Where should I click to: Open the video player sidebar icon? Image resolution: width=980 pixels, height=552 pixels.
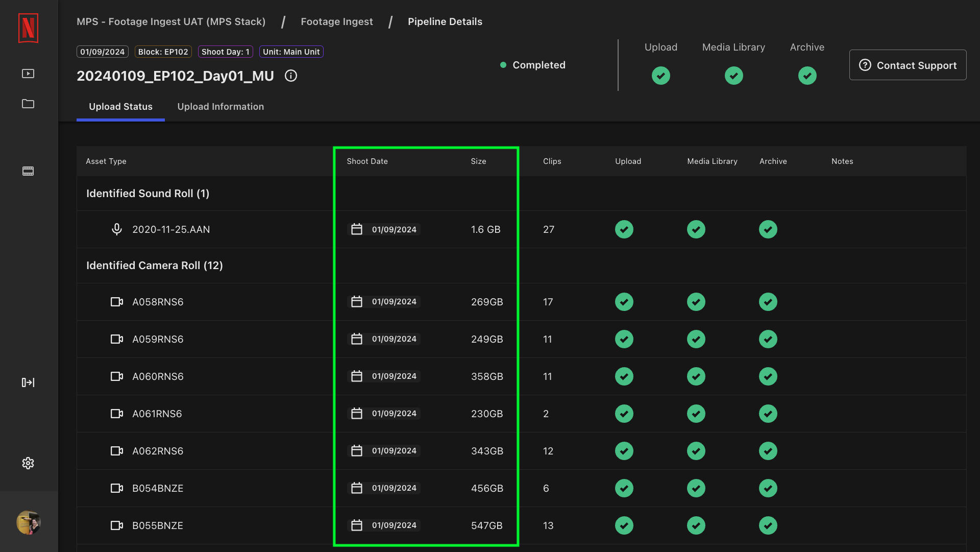(28, 74)
